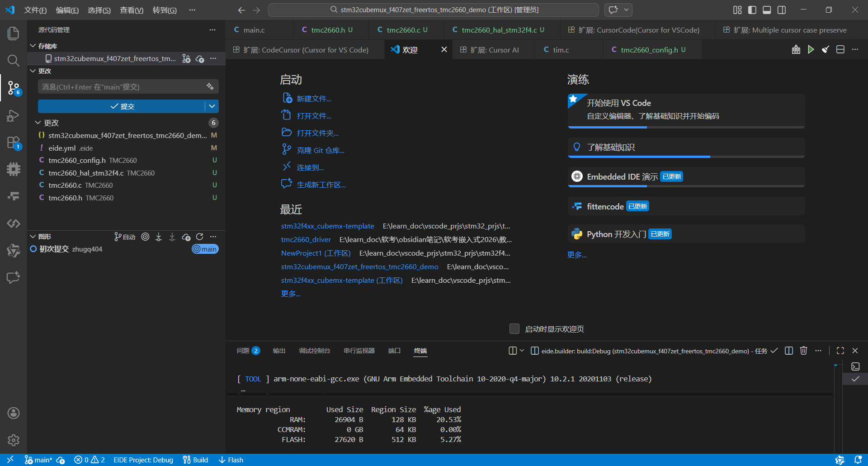Click the 克隆 Git 仓库... link
The image size is (868, 466).
321,150
